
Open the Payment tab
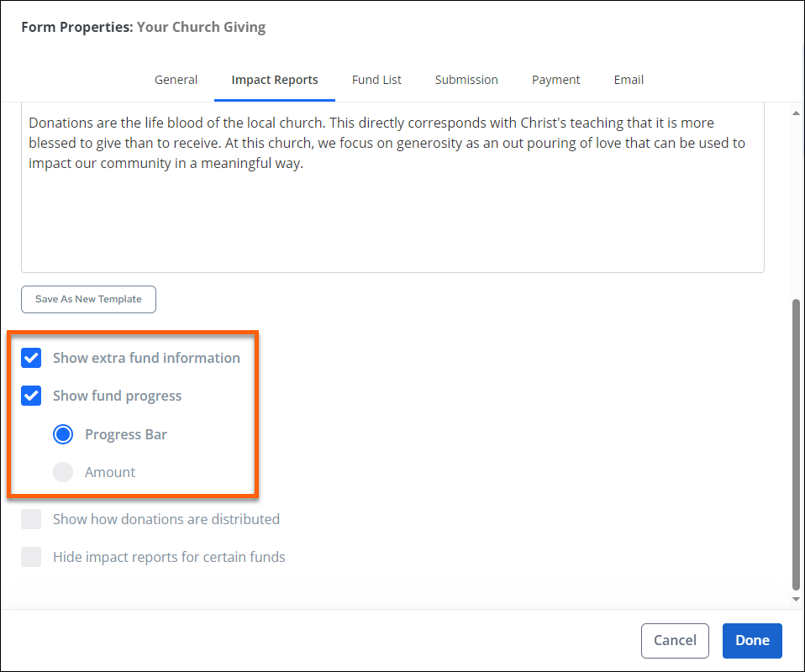pos(555,80)
